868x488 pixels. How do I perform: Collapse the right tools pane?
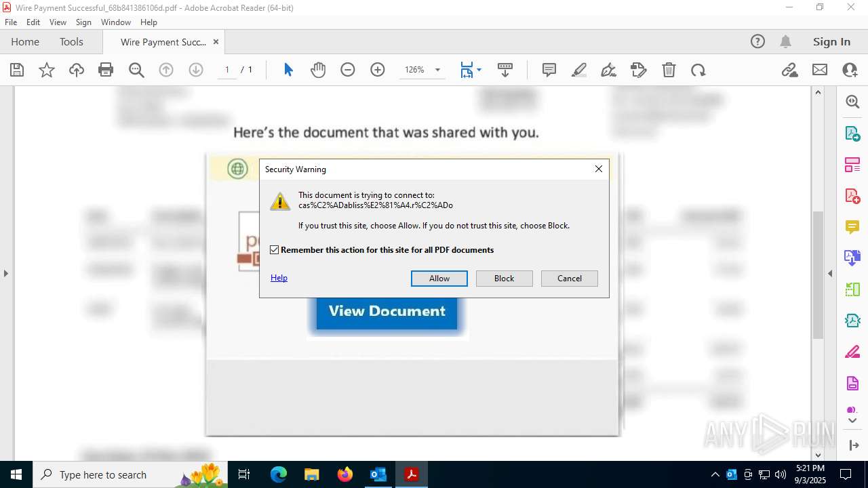830,274
